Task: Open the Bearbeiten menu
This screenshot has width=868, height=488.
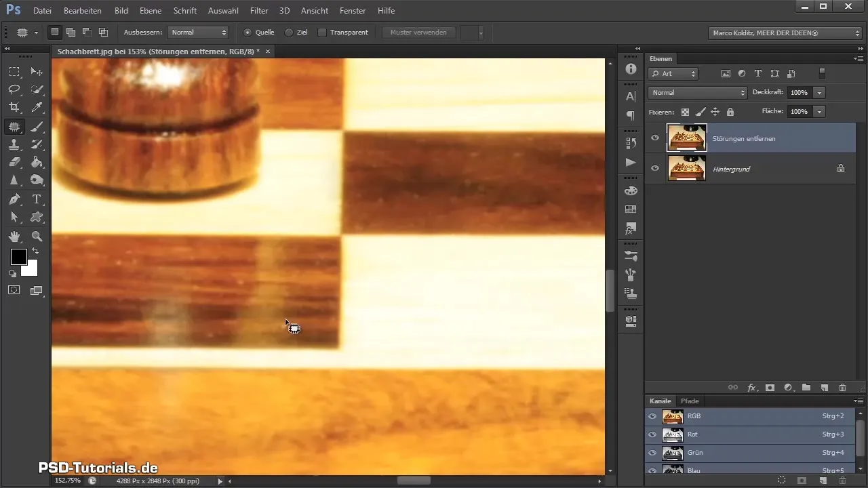Action: [82, 11]
